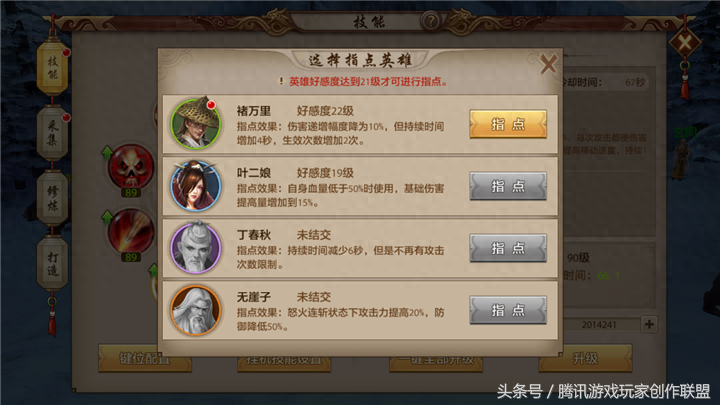Switch to the 技能 lantern tab
720x405 pixels.
point(53,68)
